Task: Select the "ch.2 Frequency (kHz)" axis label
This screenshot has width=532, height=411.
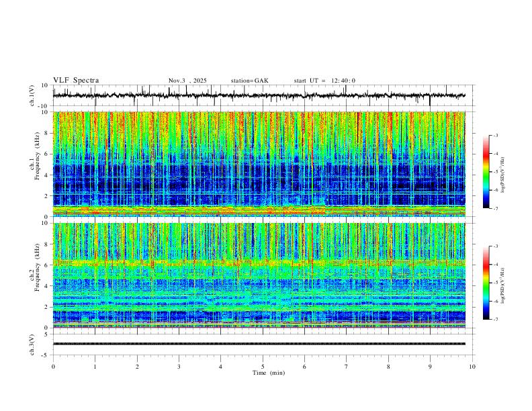Action: click(x=35, y=267)
